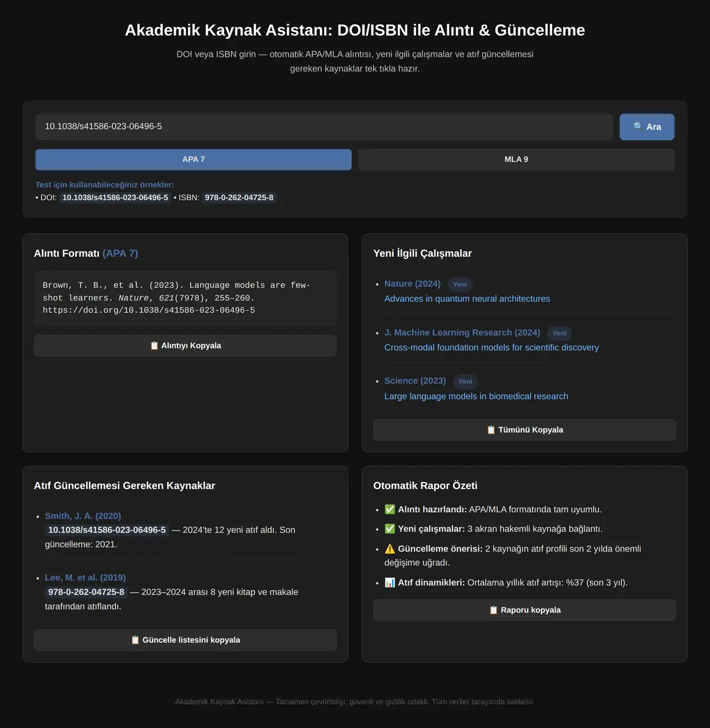Switch to the MLA 9 tab
This screenshot has width=710, height=728.
tap(516, 160)
